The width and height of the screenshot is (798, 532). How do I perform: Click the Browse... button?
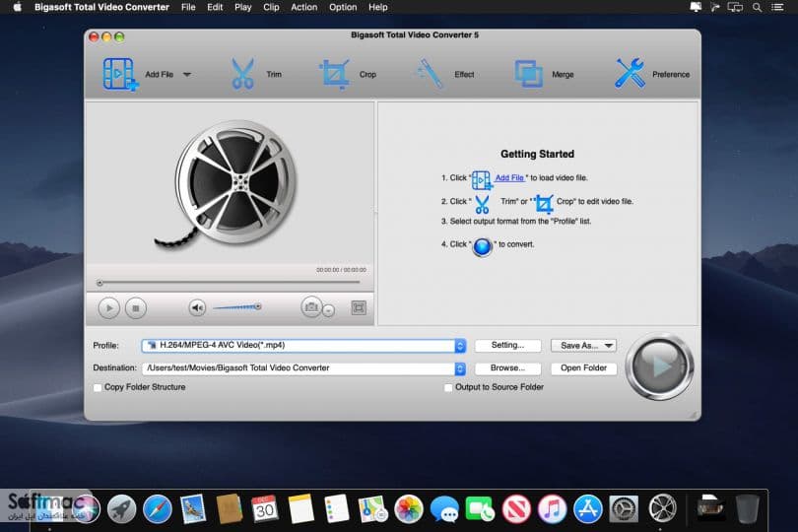point(507,368)
